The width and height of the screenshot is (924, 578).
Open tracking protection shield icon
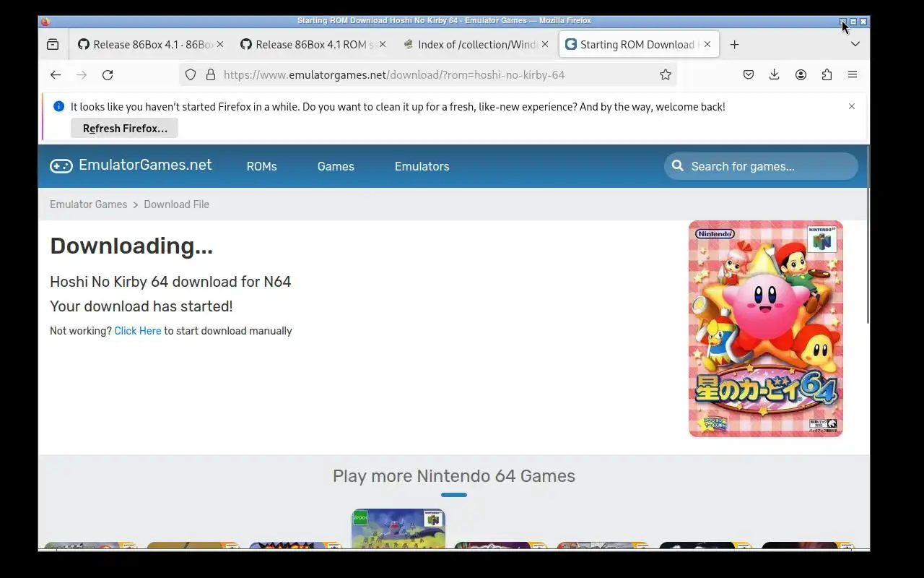coord(191,74)
